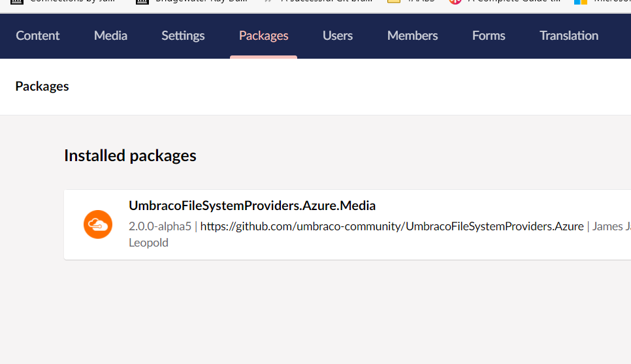
Task: Click the Packages page title
Action: pyautogui.click(x=42, y=86)
